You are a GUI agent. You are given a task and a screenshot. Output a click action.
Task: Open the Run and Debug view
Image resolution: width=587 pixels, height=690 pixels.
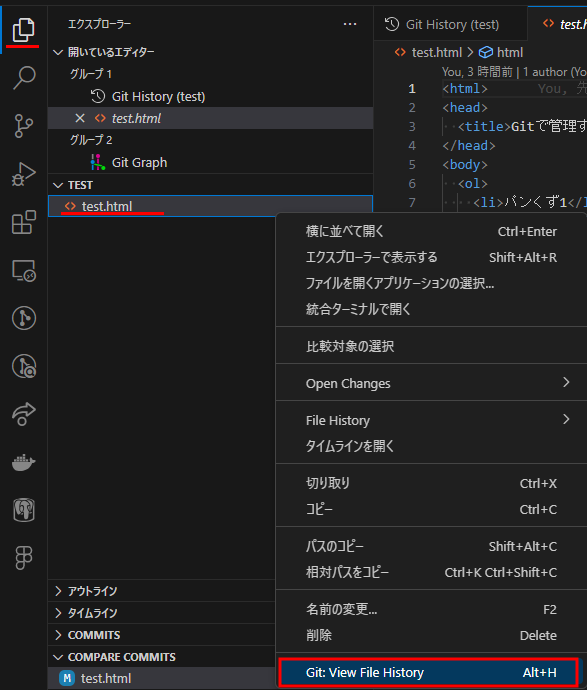(24, 174)
